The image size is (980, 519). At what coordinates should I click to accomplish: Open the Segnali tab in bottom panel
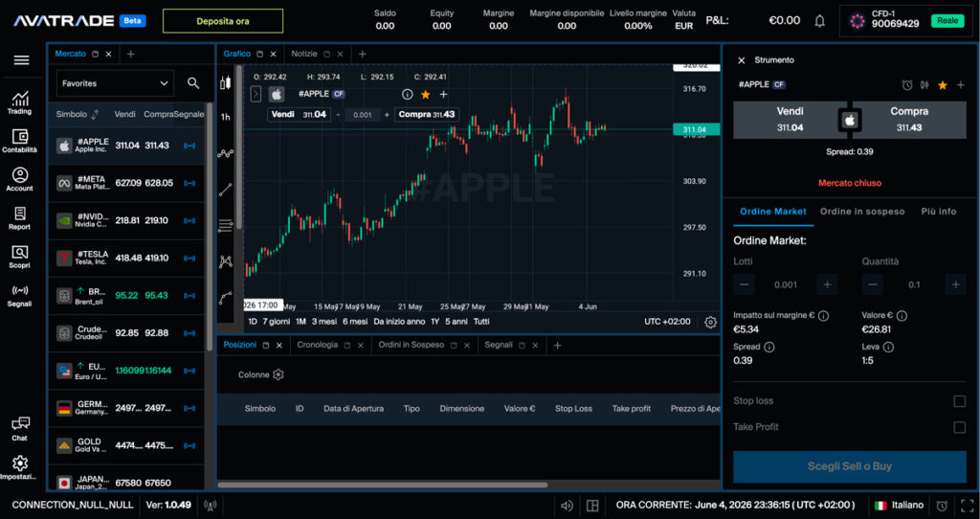[499, 345]
